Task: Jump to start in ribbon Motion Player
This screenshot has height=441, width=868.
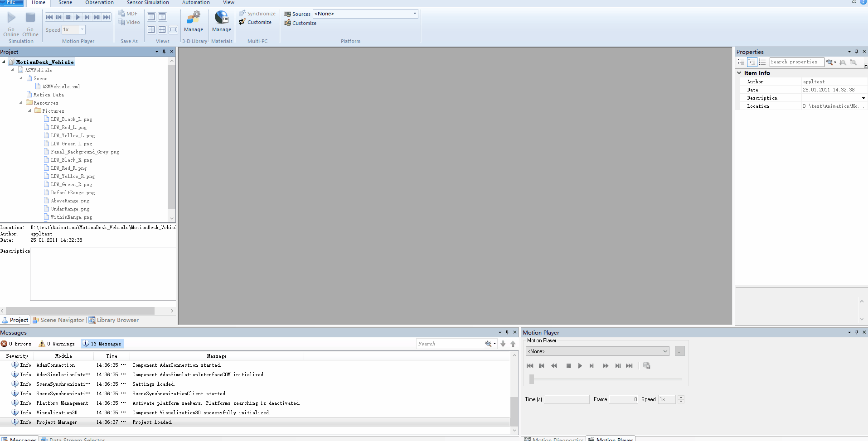Action: click(x=49, y=17)
